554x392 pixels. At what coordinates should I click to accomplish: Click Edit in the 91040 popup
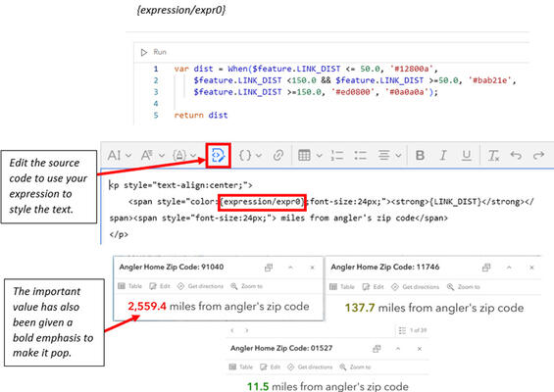tap(160, 286)
